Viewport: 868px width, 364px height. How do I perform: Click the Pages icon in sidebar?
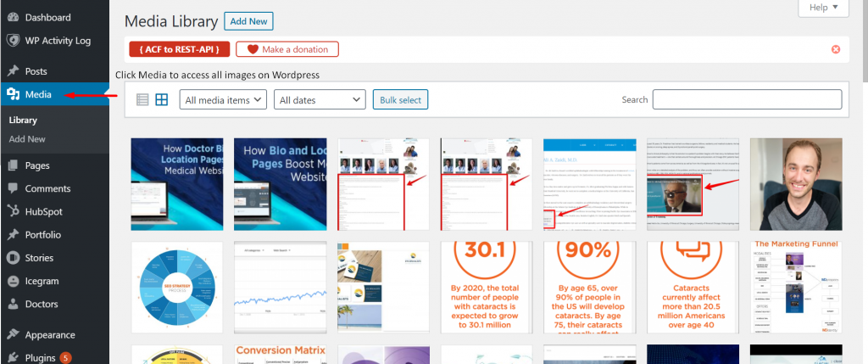pos(14,165)
